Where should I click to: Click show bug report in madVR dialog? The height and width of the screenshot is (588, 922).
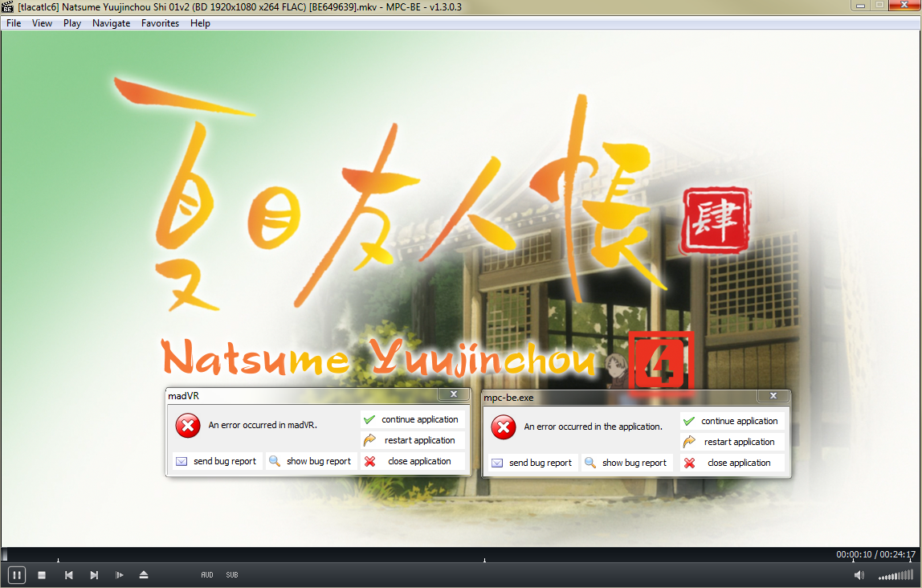coord(312,462)
